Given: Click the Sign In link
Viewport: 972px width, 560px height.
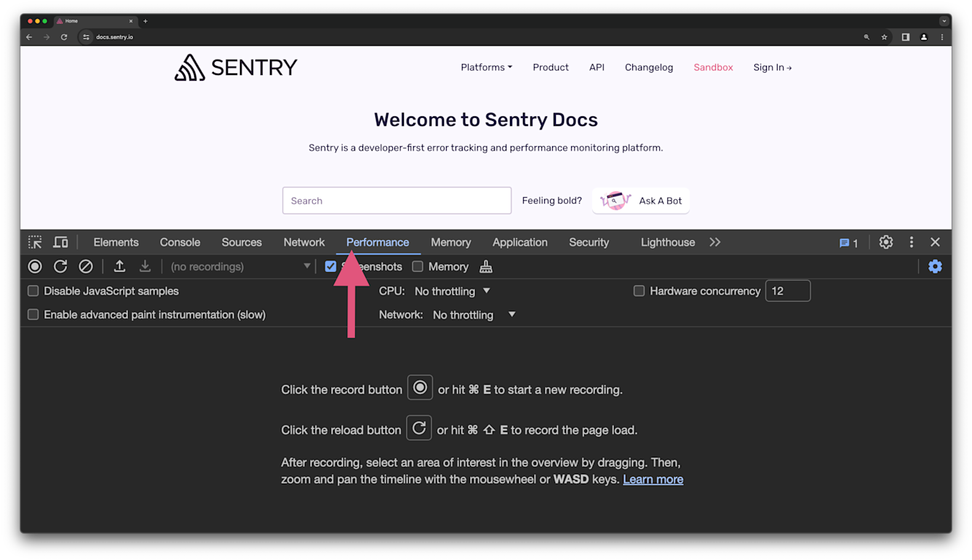Looking at the screenshot, I should tap(773, 67).
